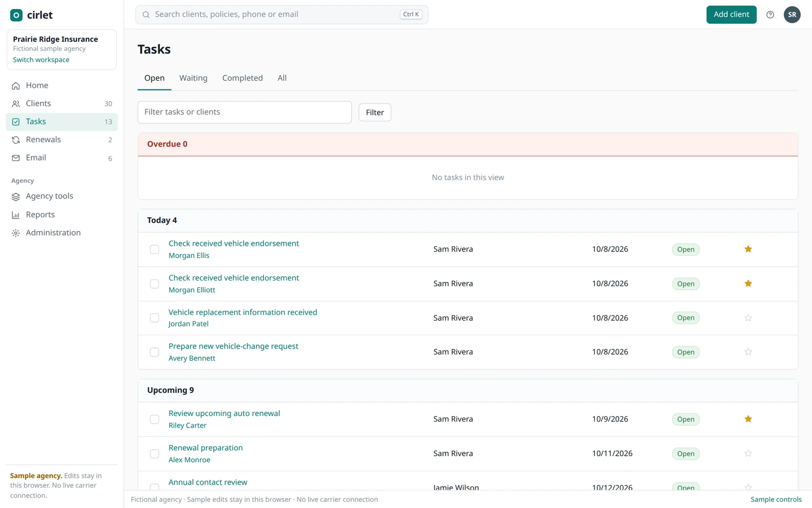Screen dimensions: 812x508
Task: Click the Reports bar chart icon
Action: (x=16, y=215)
